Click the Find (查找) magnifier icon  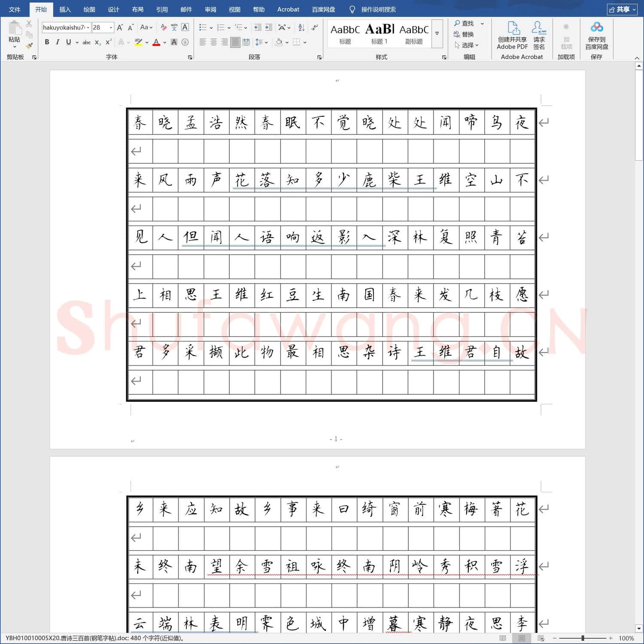pyautogui.click(x=457, y=23)
